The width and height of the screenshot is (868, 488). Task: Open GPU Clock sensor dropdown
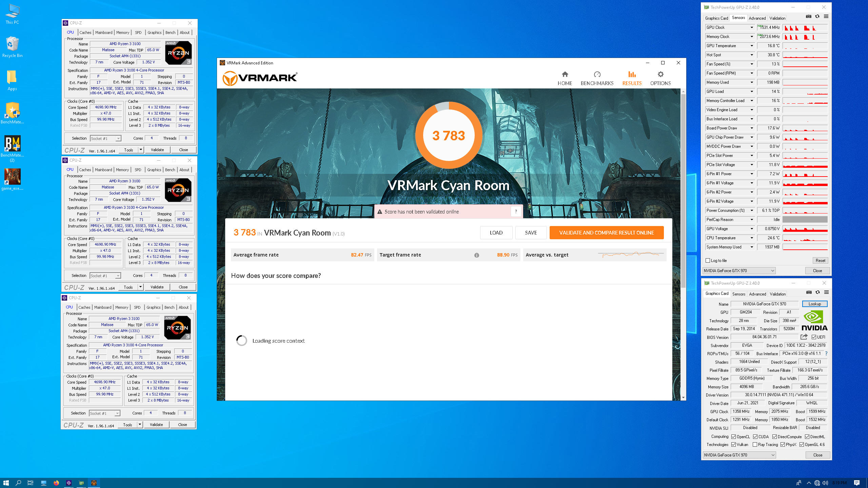pos(752,27)
